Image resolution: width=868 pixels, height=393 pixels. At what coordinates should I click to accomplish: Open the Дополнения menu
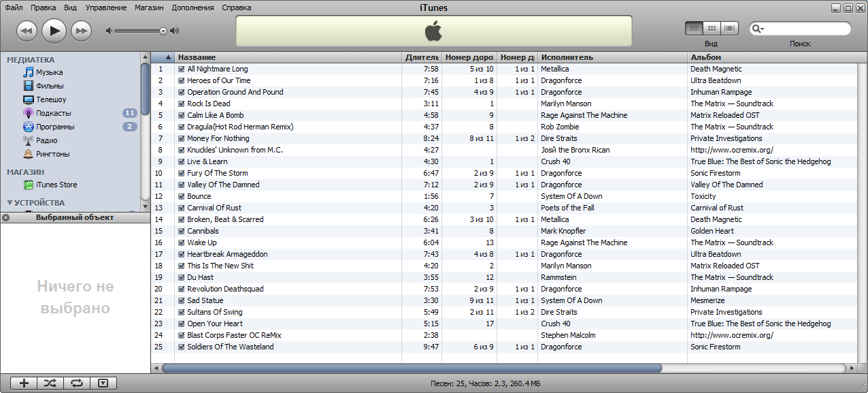click(193, 7)
